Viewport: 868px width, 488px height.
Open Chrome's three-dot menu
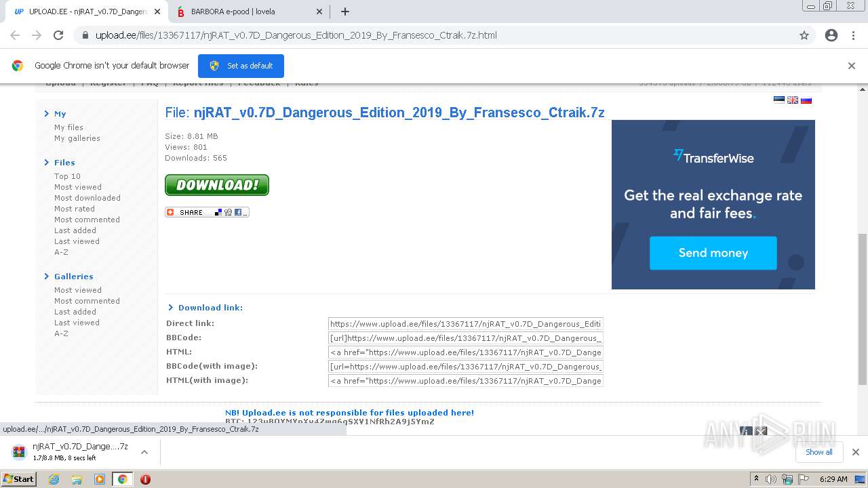pos(852,35)
